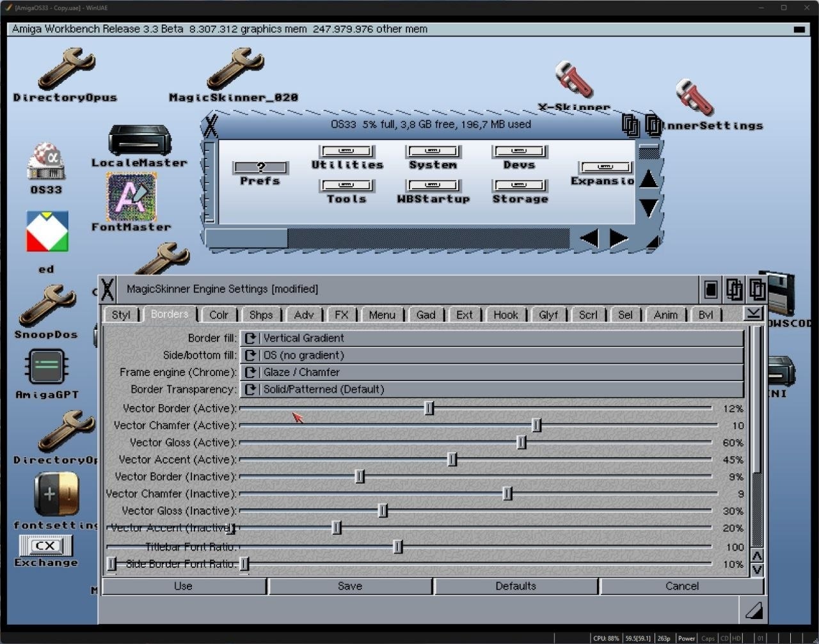Click the settings panel scroll-up arrow

[x=757, y=556]
